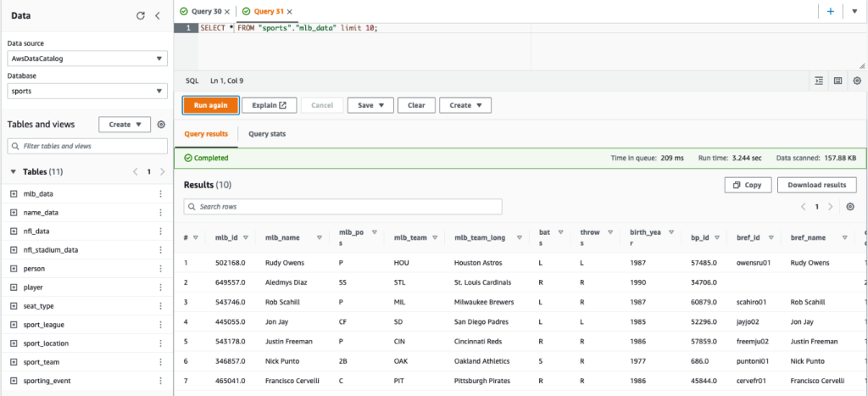This screenshot has height=396, width=868.
Task: Click the Filter tables and views field
Action: click(87, 146)
